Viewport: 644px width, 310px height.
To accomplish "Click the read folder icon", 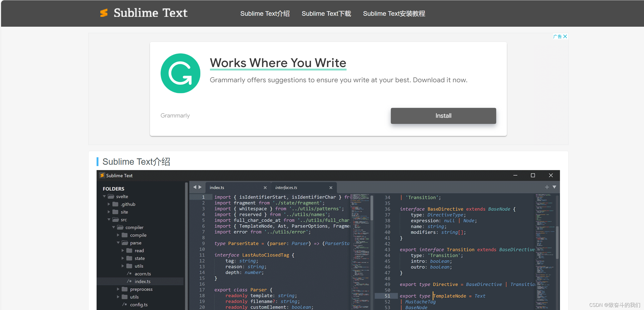I will (x=129, y=250).
